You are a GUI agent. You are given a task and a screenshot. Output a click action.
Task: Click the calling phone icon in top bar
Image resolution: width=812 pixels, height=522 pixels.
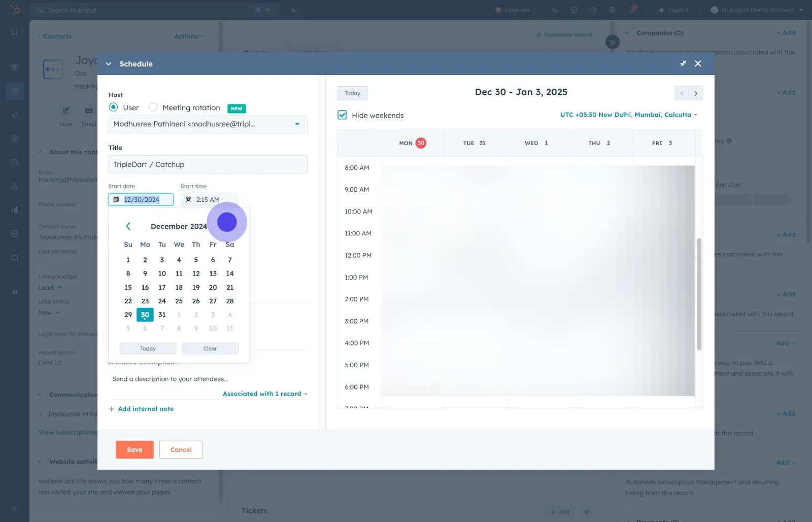[555, 10]
